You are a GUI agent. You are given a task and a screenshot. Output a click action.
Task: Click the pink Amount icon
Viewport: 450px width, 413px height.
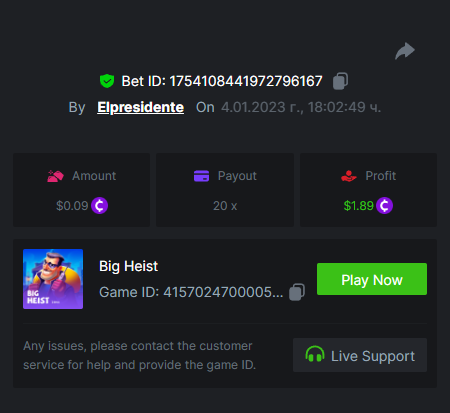click(x=55, y=176)
